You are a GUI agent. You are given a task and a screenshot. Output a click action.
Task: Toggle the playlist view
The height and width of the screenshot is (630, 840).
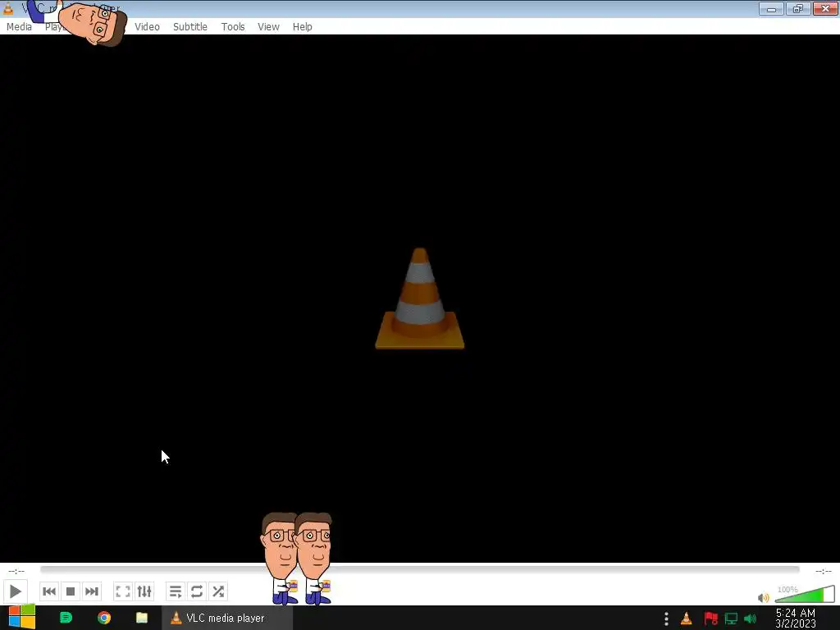[x=176, y=591]
